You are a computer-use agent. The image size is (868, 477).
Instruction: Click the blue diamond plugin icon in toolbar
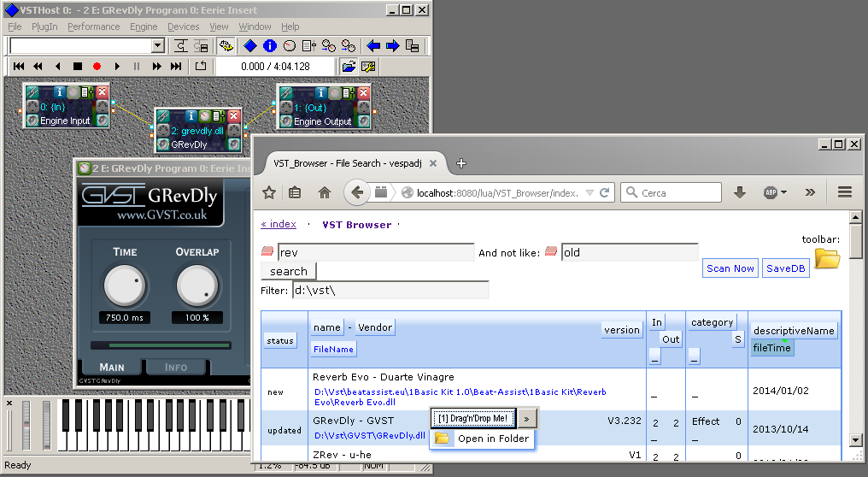point(250,46)
